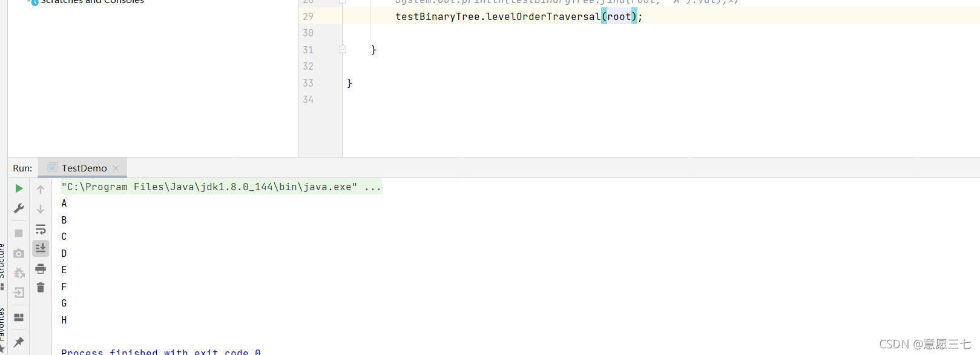Click the Exit icon in Run panel
The image size is (980, 355).
(19, 293)
